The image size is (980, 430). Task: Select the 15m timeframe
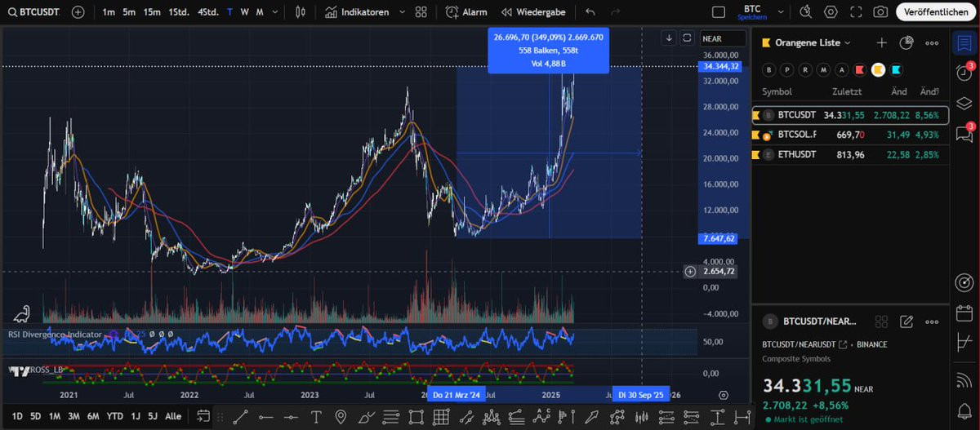pyautogui.click(x=152, y=12)
